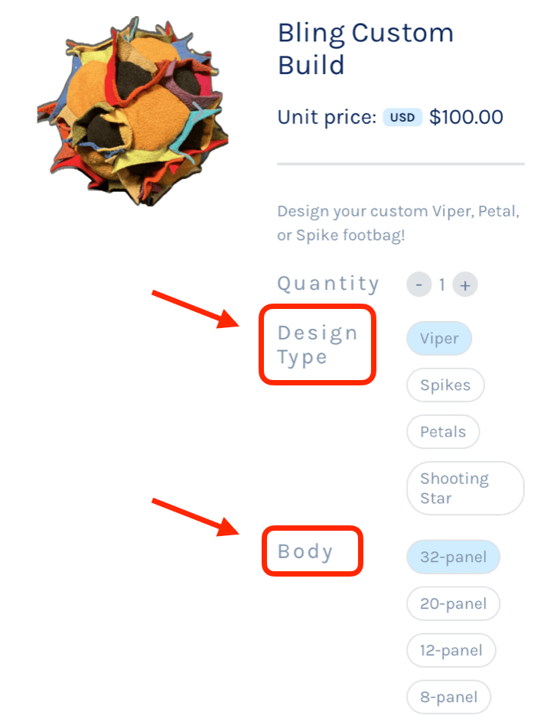The height and width of the screenshot is (728, 560).
Task: Click the Unit price label
Action: (327, 118)
